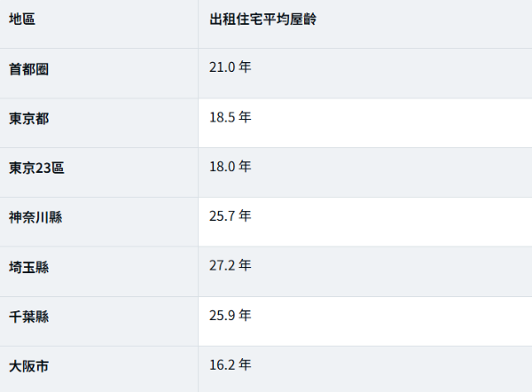This screenshot has height=392, width=532.
Task: Click the 25.9 年 value cell
Action: click(x=230, y=316)
